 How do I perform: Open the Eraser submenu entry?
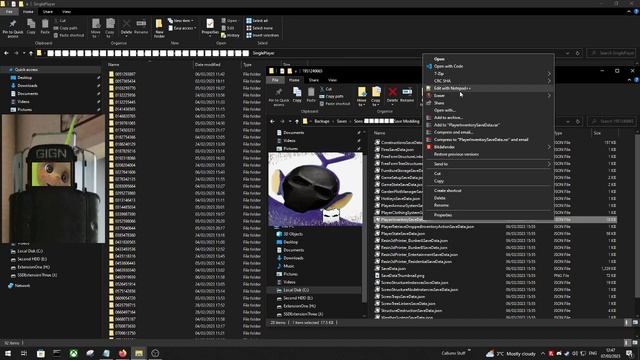coord(488,96)
